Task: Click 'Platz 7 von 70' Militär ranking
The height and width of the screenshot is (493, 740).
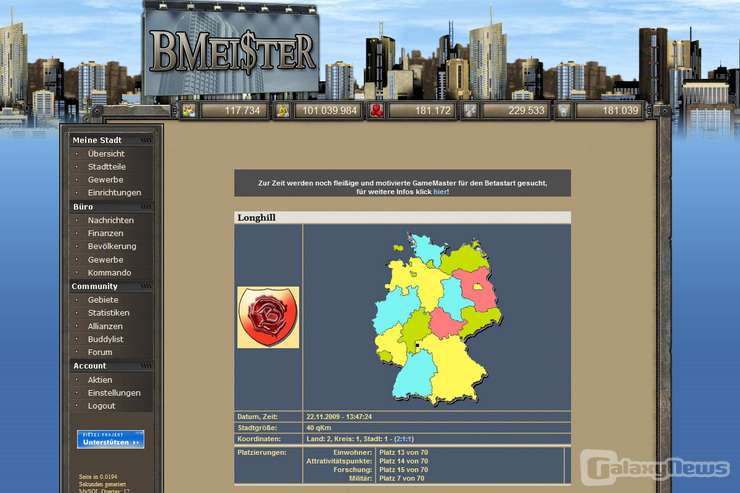Action: pos(402,478)
